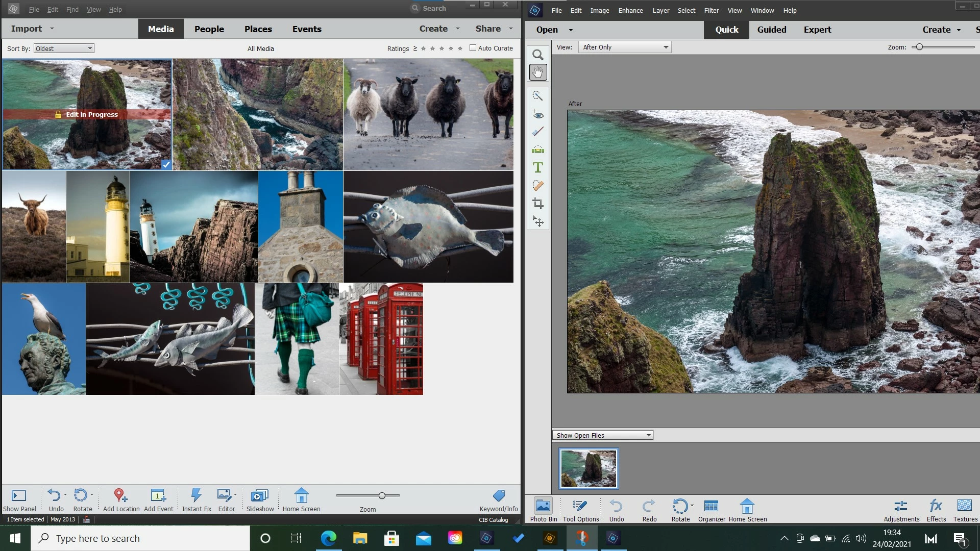Select the Type tool
Screen dimensions: 980x551
point(537,168)
